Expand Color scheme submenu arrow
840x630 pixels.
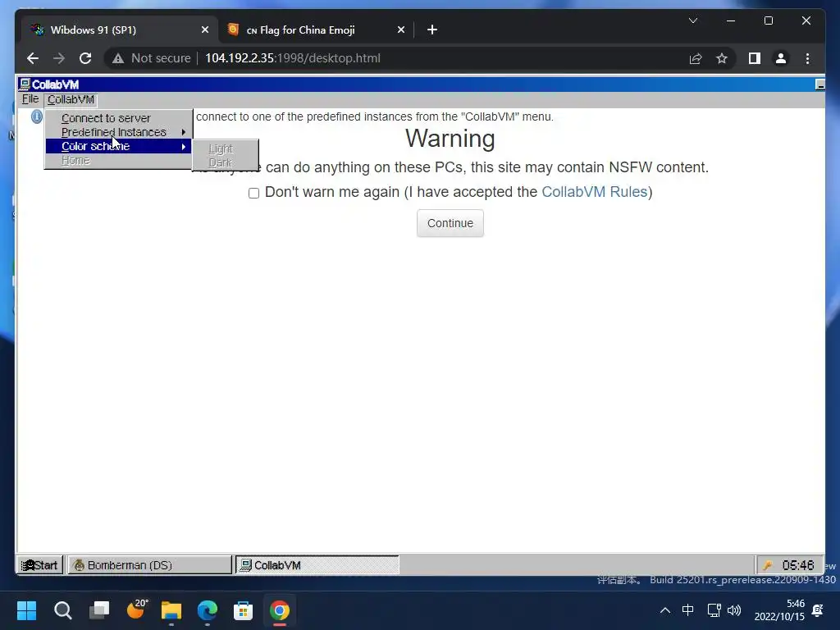[x=184, y=146]
